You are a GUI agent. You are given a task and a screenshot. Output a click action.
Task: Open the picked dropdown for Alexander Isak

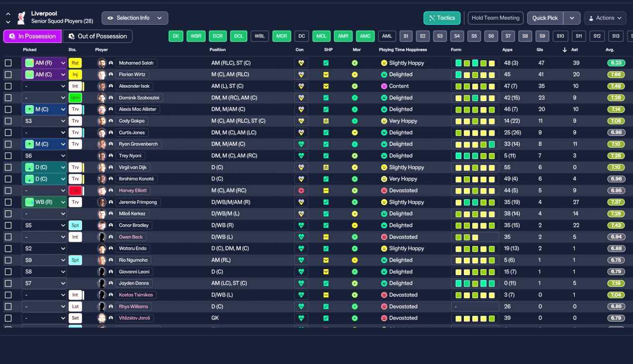[44, 86]
